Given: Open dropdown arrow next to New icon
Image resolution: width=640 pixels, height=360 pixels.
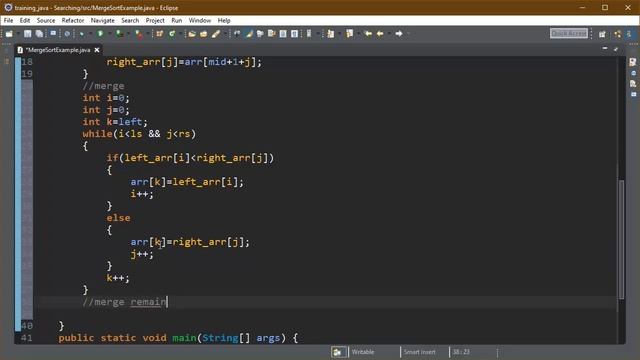Looking at the screenshot, I should click(x=18, y=34).
